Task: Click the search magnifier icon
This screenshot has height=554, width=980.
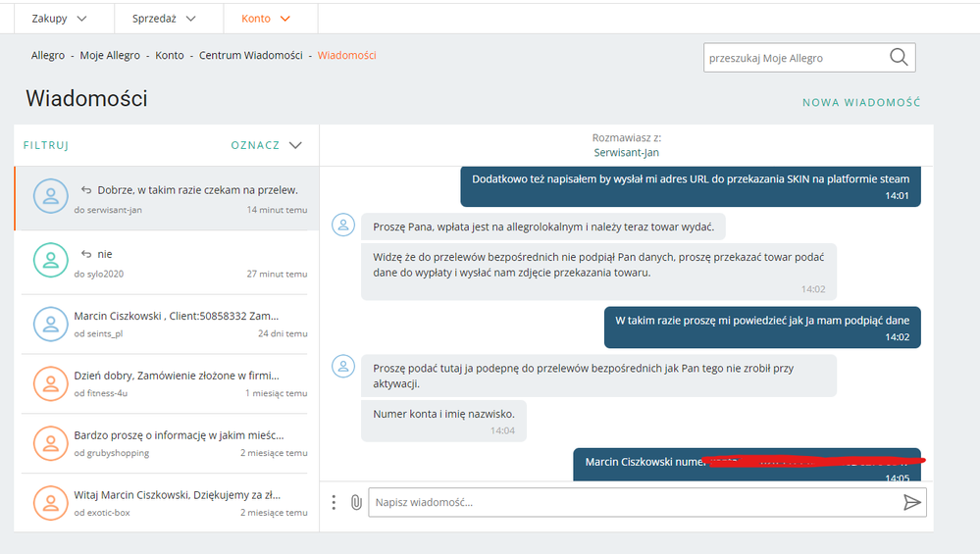Action: [x=899, y=58]
